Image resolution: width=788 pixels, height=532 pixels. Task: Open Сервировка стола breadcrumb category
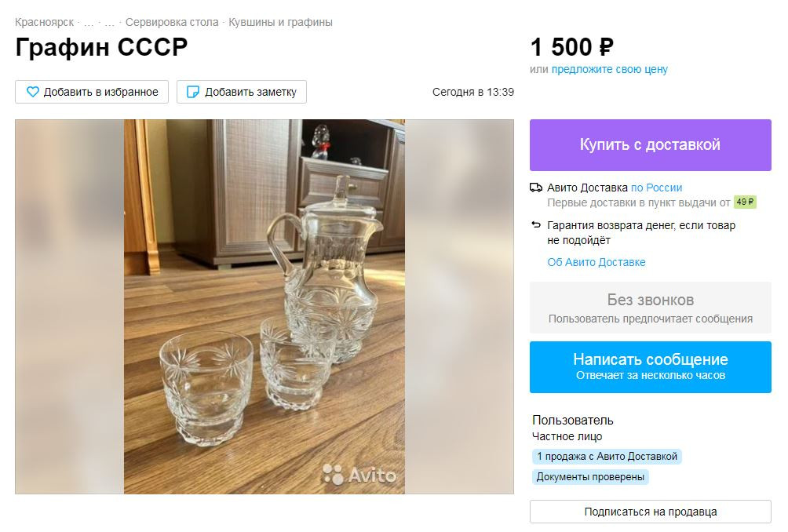[172, 22]
